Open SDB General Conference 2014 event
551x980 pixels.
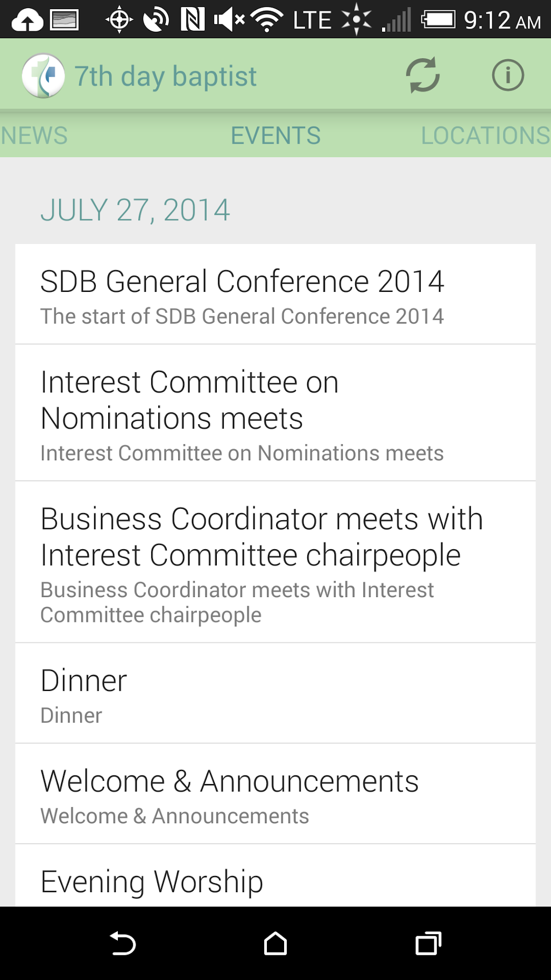pos(275,295)
